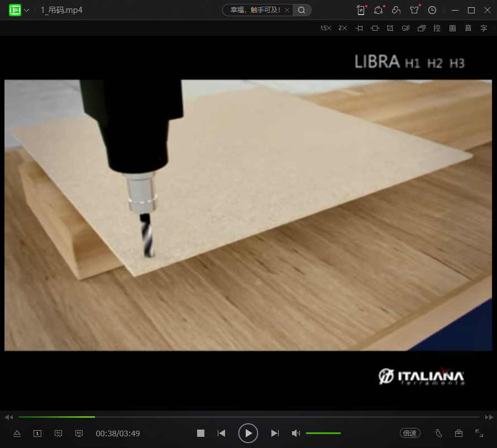Click the fast-forward double-arrow at progress bar end
Viewport: 497px width, 448px height.
pos(489,417)
